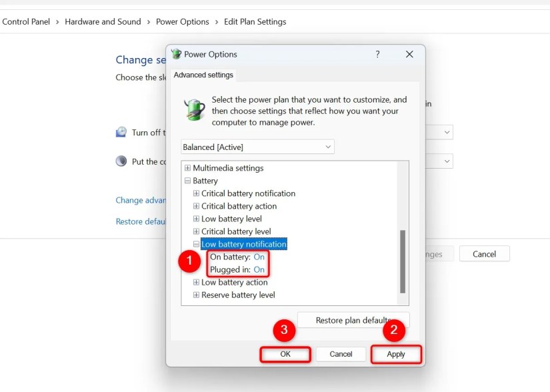Collapse the Battery node
Viewport: 550px width, 392px height.
(187, 181)
